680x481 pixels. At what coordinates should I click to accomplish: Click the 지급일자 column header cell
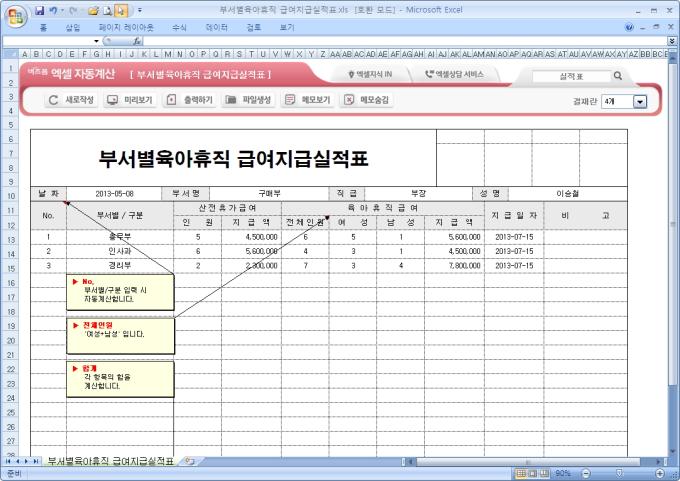[514, 216]
